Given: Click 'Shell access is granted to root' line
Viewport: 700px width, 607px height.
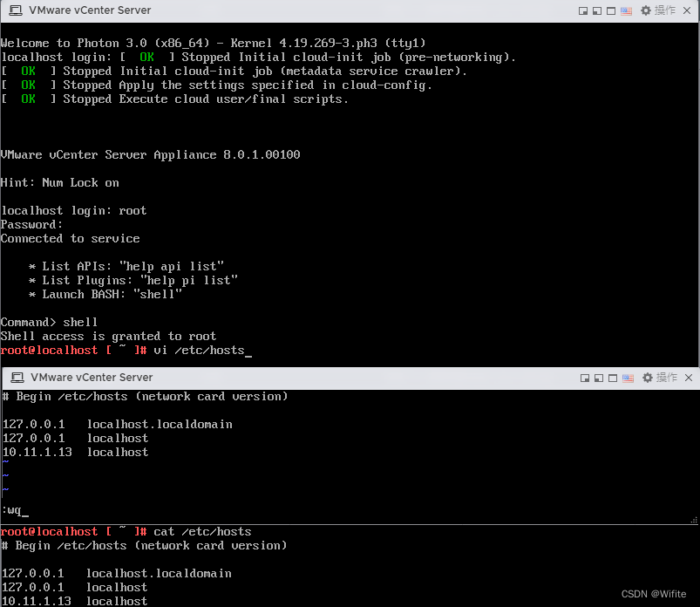Looking at the screenshot, I should click(x=108, y=337).
